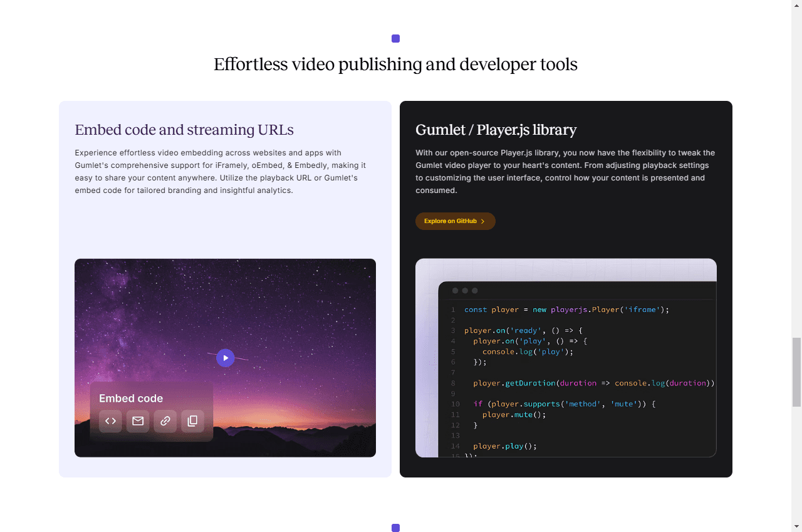Click code line player.getDuration
The image size is (802, 532).
[594, 383]
